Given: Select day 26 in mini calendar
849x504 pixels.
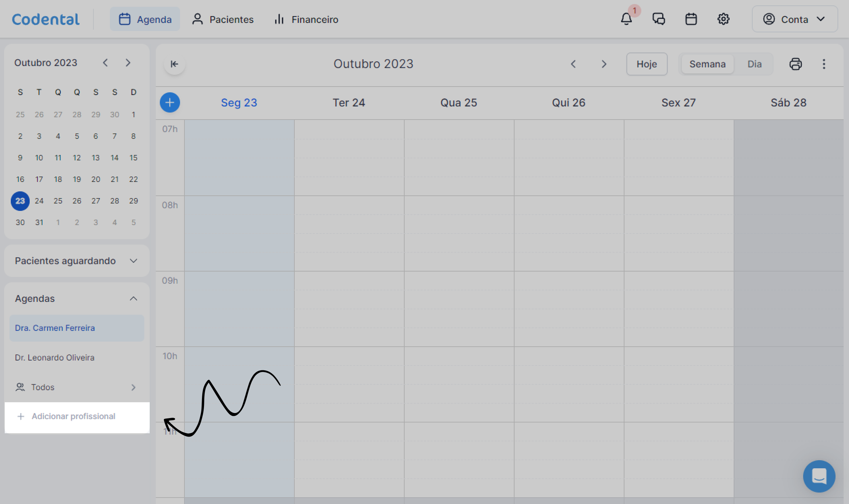Looking at the screenshot, I should (77, 201).
